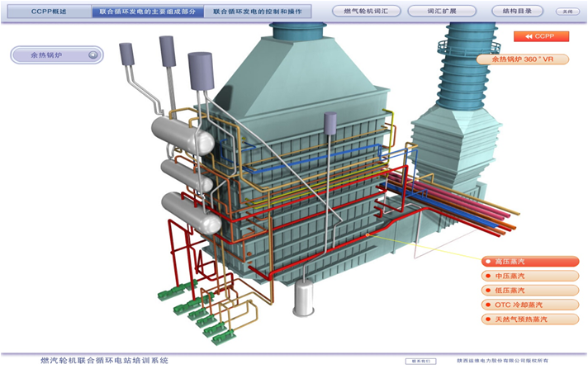This screenshot has width=588, height=369.
Task: Click the round arrow icon on 余热锅炉 pill
Action: click(x=93, y=56)
